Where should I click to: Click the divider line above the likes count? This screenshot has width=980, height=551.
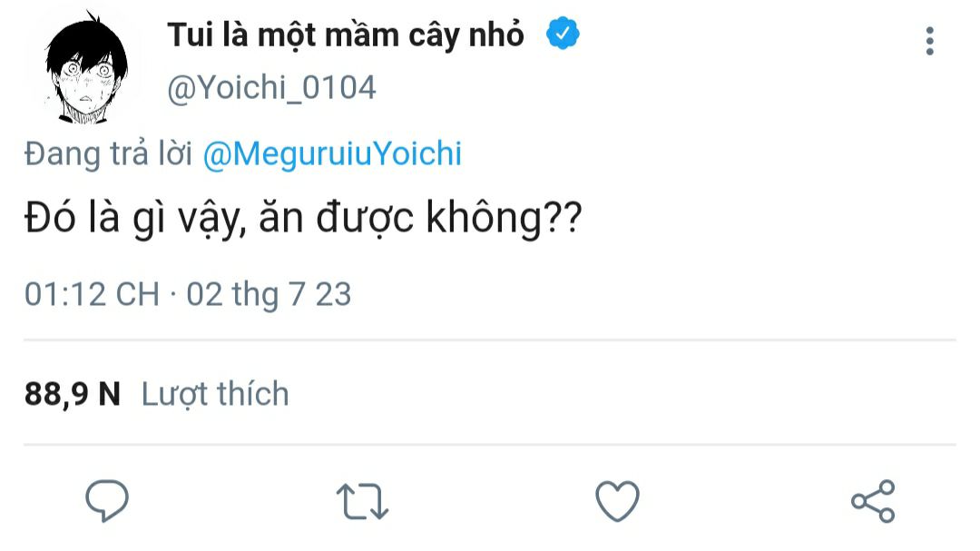[x=490, y=340]
